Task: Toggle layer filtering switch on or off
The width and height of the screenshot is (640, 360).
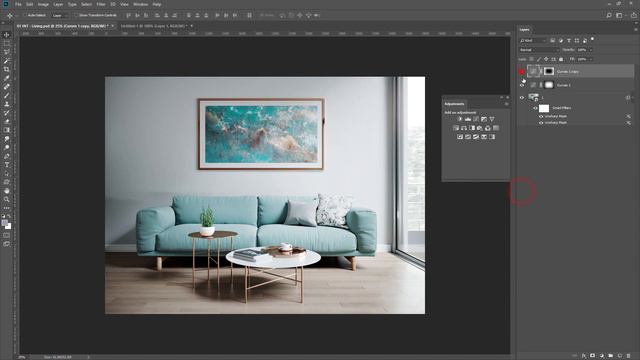Action: pyautogui.click(x=593, y=39)
